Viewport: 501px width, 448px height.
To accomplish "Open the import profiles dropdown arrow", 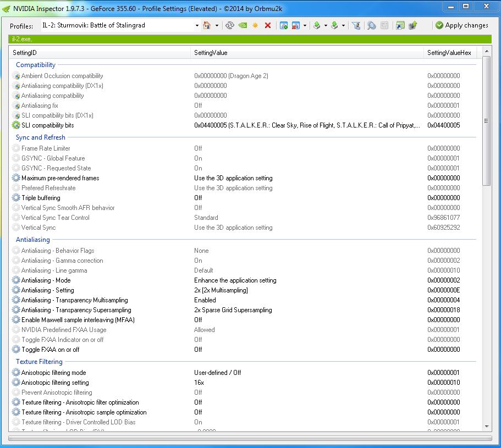I will point(343,25).
